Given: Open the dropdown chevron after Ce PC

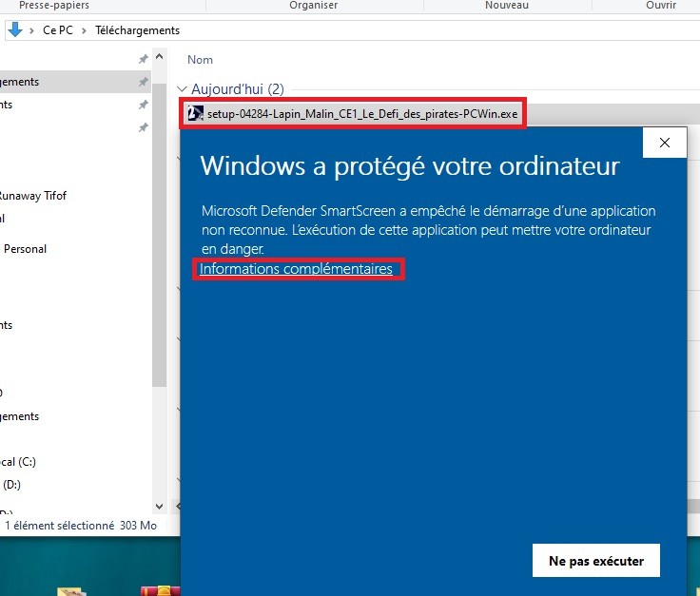Looking at the screenshot, I should tap(84, 30).
